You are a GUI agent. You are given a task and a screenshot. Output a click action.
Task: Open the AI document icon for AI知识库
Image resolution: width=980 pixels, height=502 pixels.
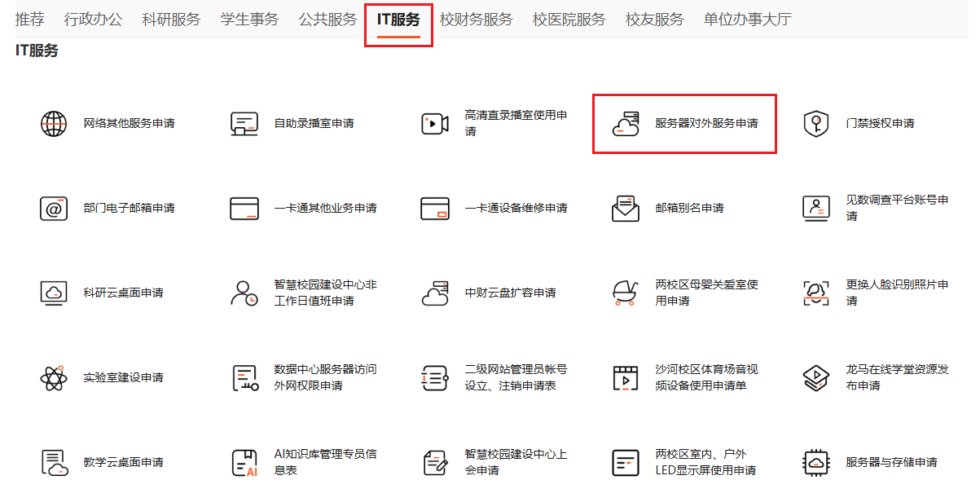click(244, 463)
